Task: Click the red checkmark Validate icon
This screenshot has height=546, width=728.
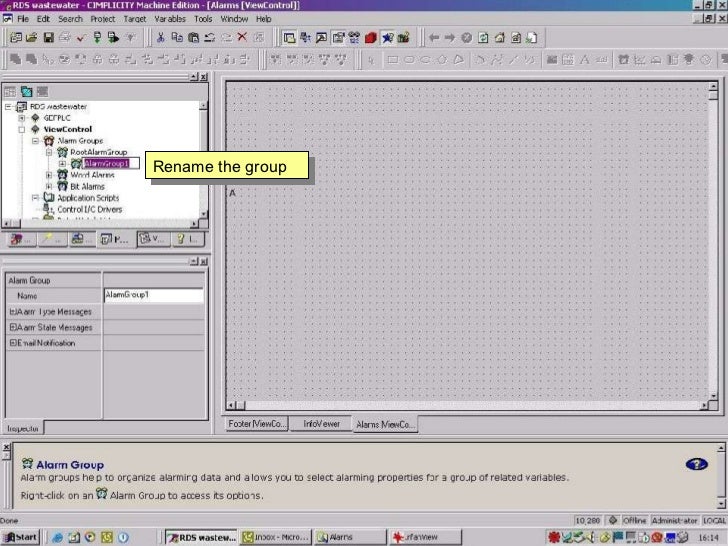Action: [81, 38]
